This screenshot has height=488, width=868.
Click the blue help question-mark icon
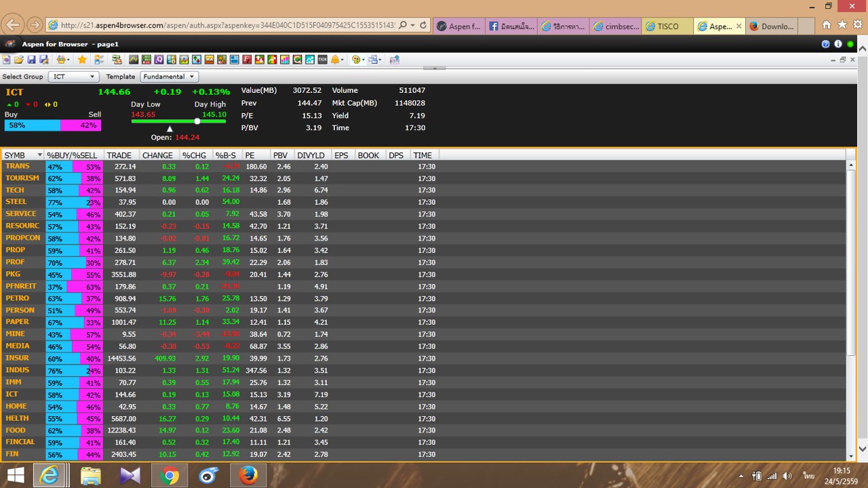tap(825, 44)
